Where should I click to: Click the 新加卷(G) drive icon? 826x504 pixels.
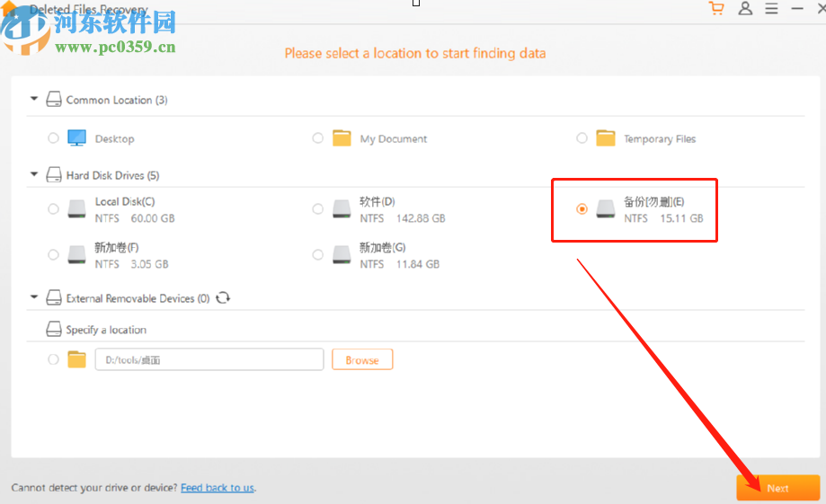[x=342, y=255]
